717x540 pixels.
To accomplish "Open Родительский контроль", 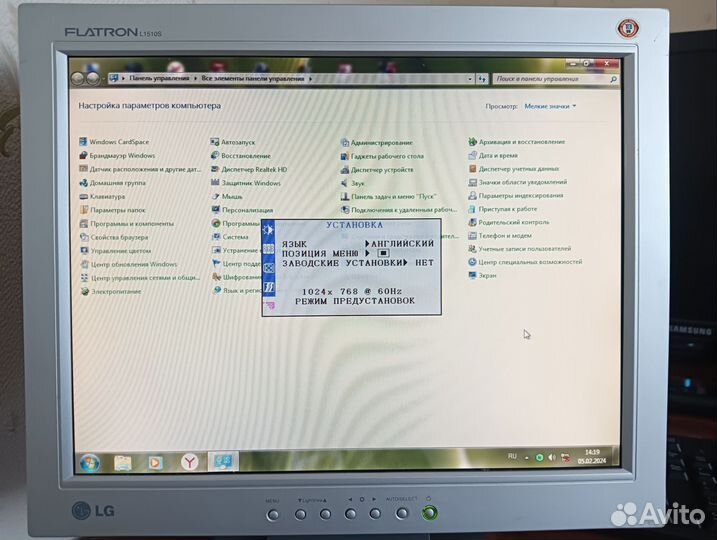I will point(513,222).
